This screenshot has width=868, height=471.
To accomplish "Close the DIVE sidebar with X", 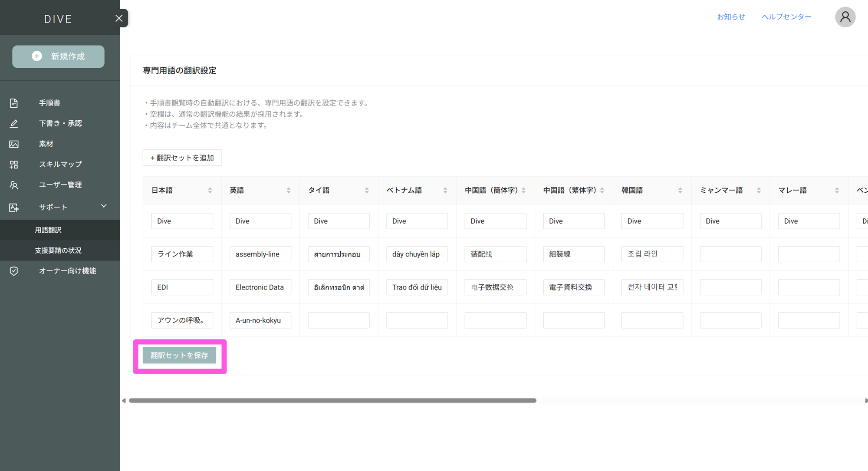I will click(119, 18).
